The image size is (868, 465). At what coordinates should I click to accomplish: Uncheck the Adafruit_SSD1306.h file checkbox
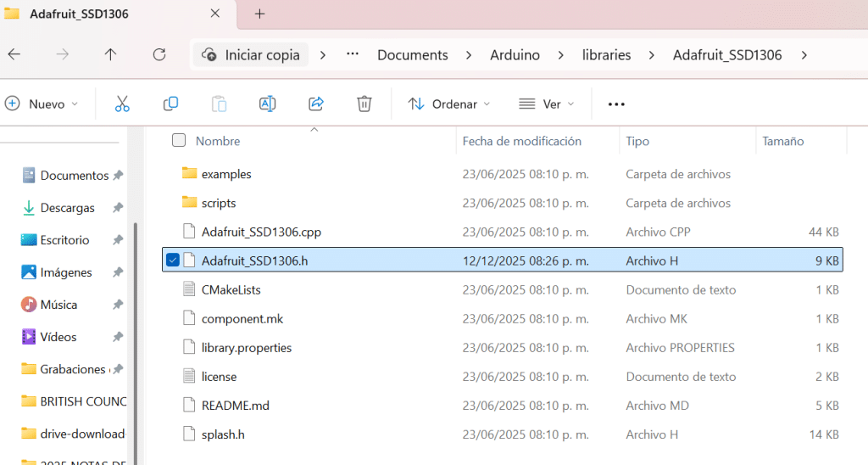[x=173, y=260]
